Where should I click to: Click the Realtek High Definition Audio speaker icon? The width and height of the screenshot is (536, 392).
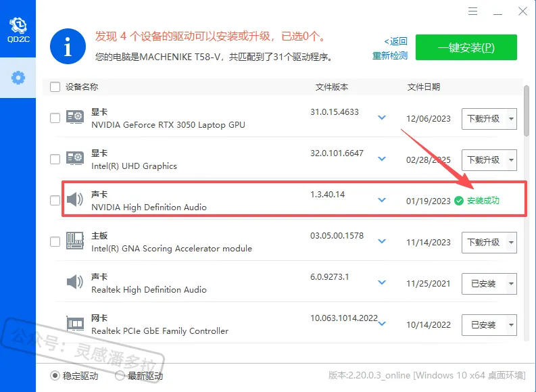click(74, 282)
